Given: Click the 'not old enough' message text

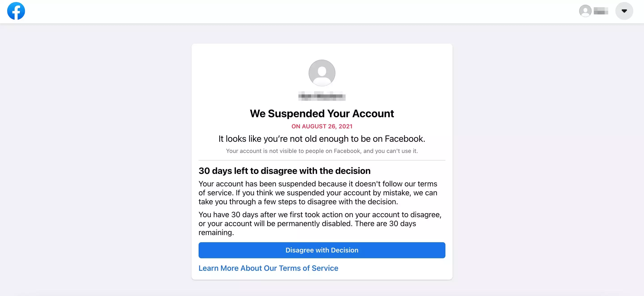Looking at the screenshot, I should pos(322,139).
